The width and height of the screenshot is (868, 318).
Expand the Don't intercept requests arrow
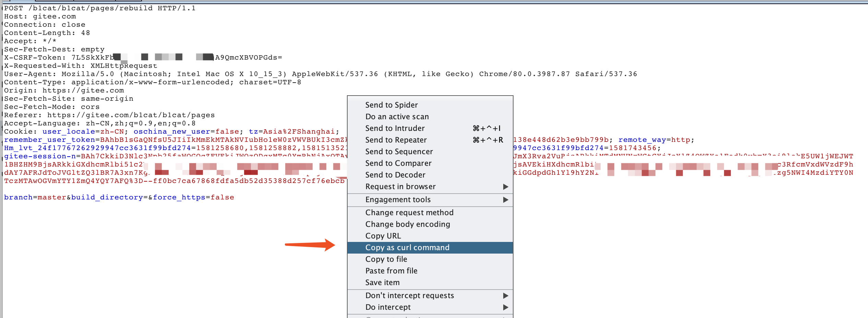coord(505,295)
